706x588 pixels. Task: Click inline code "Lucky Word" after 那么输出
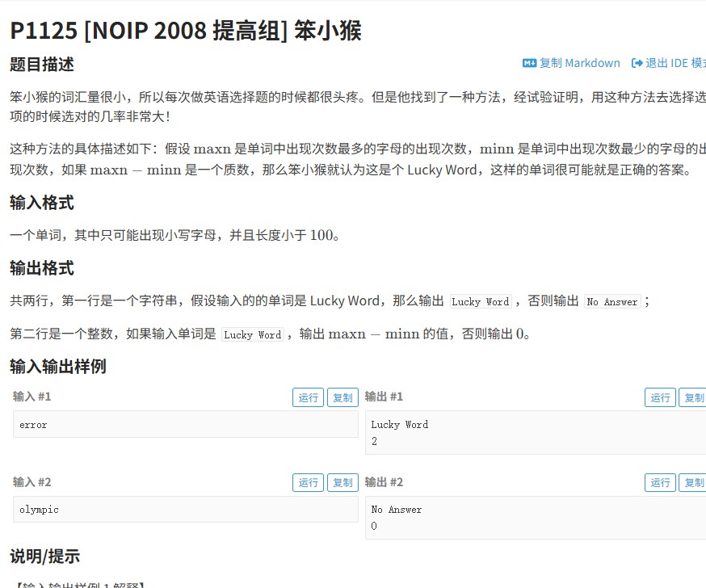(481, 301)
